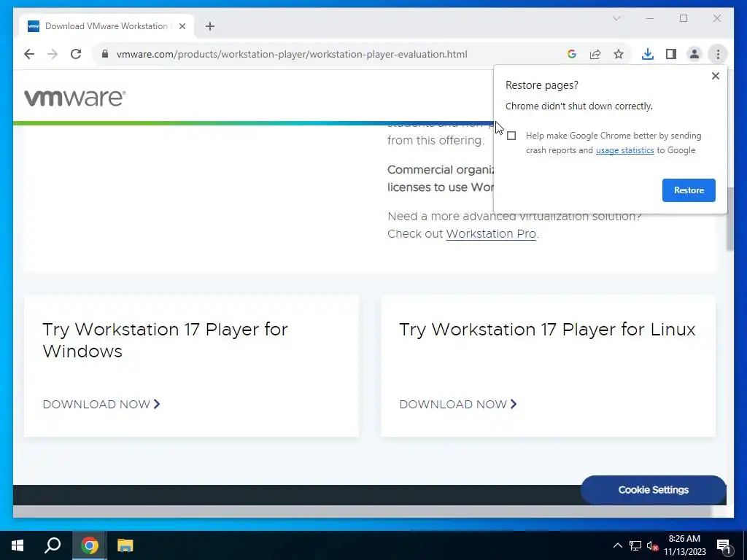Click 'Try Workstation 17 Player for Linux' heading
Image resolution: width=747 pixels, height=560 pixels.
547,330
